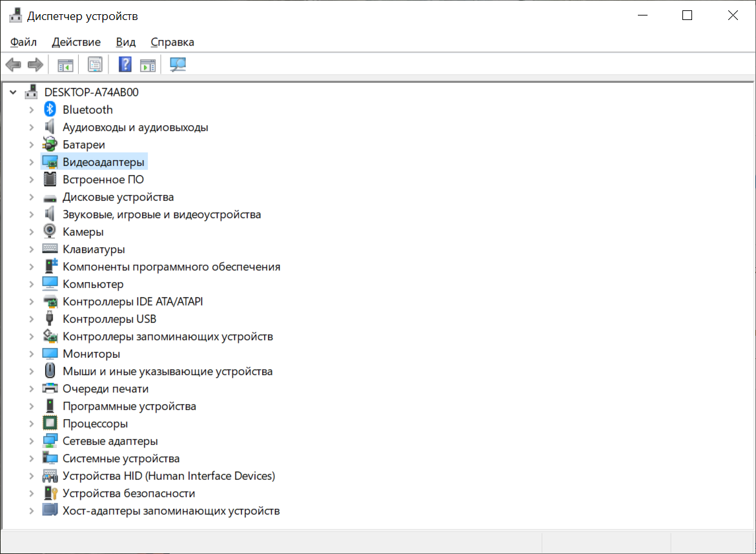Select the Камеры tree row

point(83,232)
